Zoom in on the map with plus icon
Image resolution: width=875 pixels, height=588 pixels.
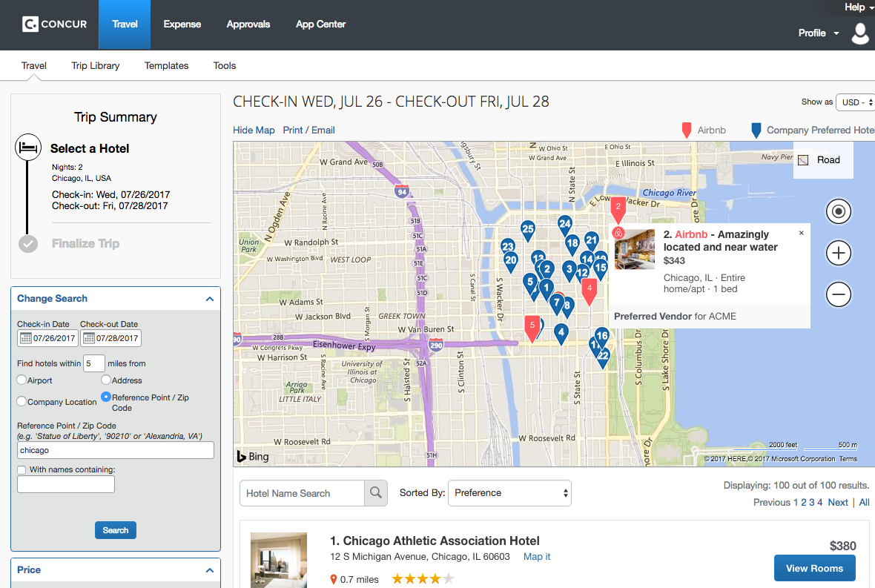tap(838, 253)
